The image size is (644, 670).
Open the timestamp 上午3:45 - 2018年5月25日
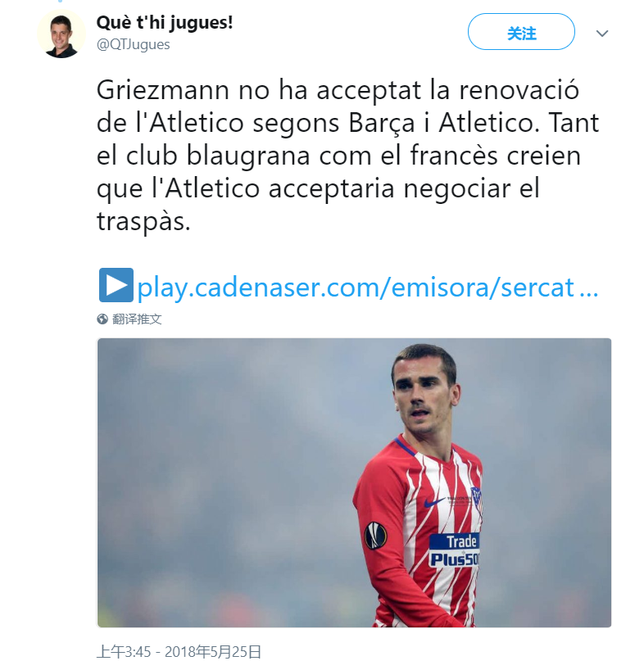179,652
